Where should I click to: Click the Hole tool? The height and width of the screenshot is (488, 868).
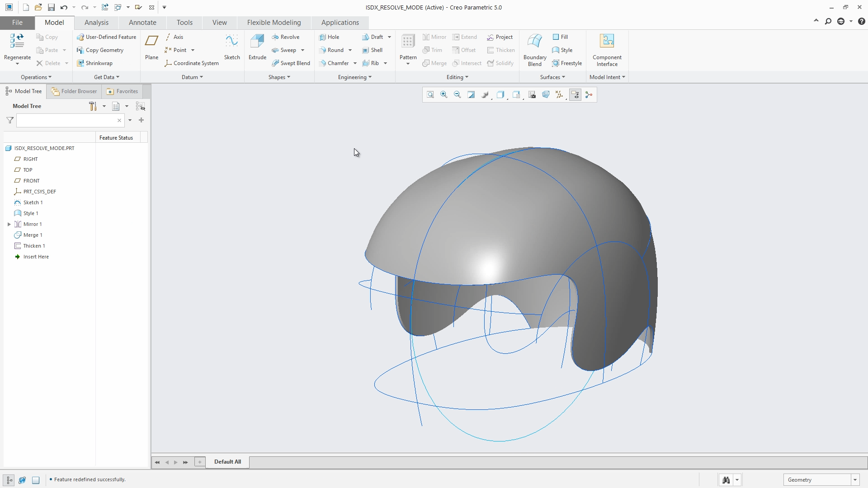(329, 37)
